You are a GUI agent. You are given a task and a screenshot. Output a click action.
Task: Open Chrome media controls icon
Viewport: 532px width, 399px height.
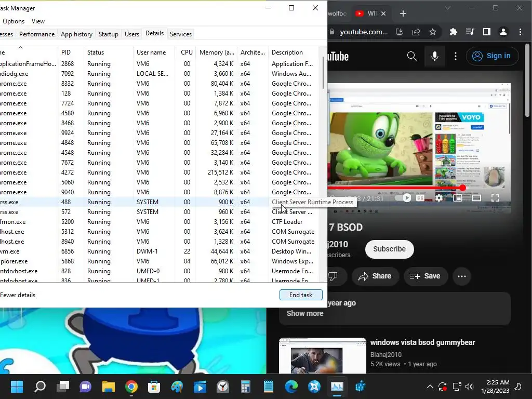[x=470, y=32]
